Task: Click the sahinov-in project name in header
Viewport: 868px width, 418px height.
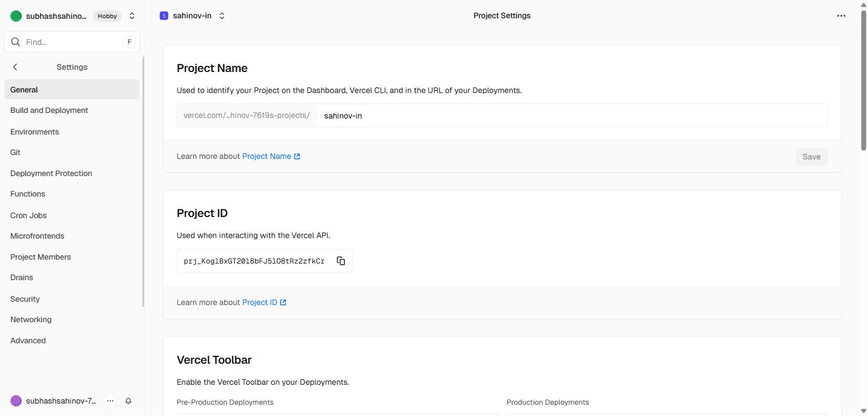Action: [x=192, y=16]
